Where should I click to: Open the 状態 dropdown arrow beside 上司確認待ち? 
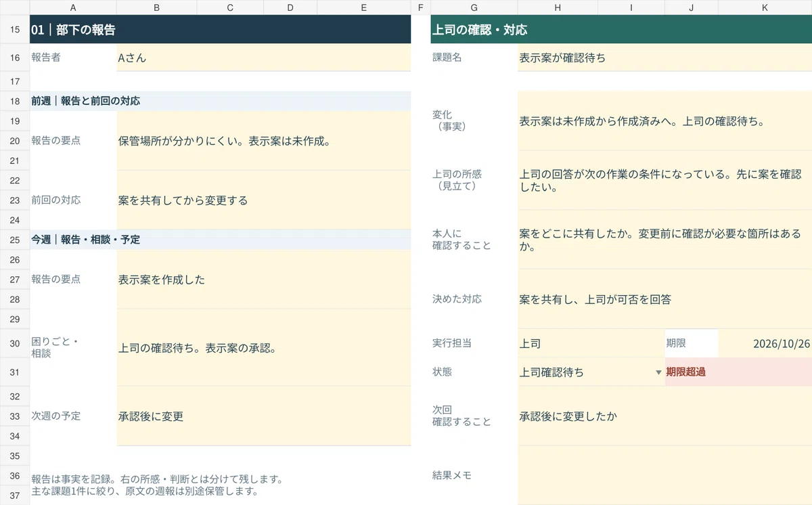[x=658, y=372]
